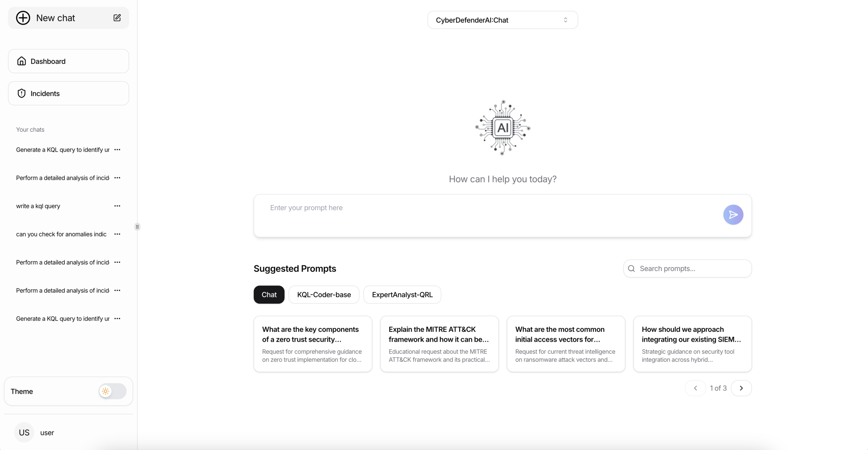Screen dimensions: 868x450
Task: Toggle the Theme light/dark switch
Action: (112, 391)
